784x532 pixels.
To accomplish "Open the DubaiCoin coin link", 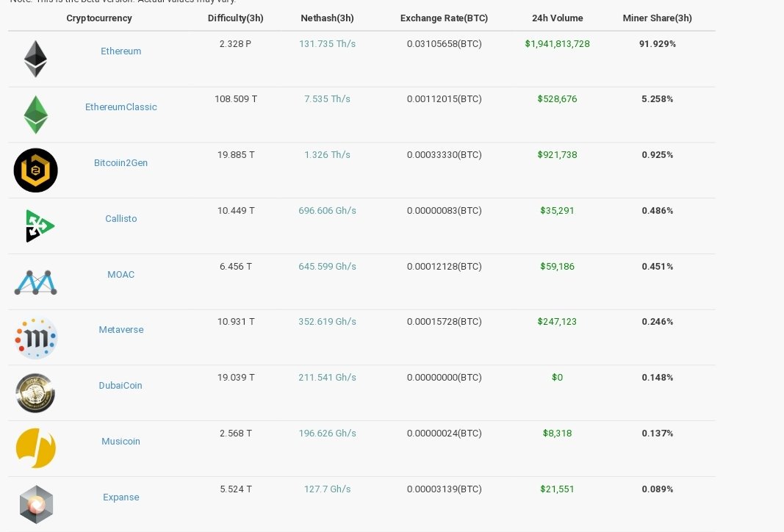I will (x=121, y=386).
